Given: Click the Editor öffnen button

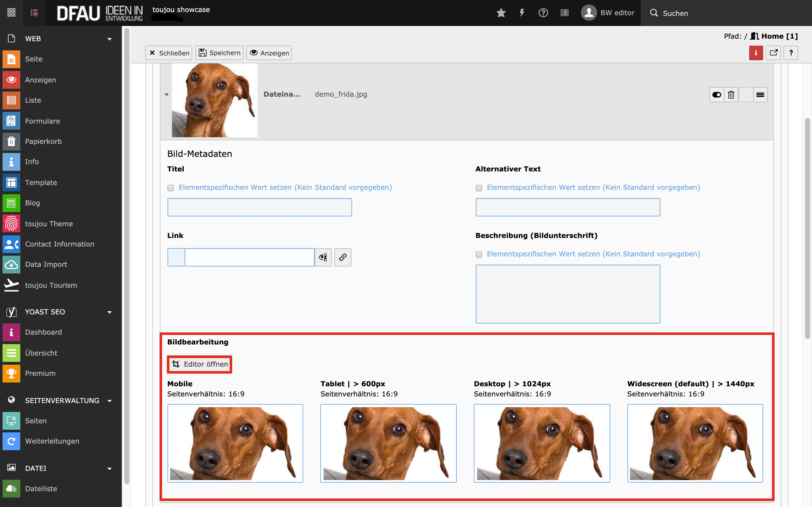Looking at the screenshot, I should click(x=200, y=364).
